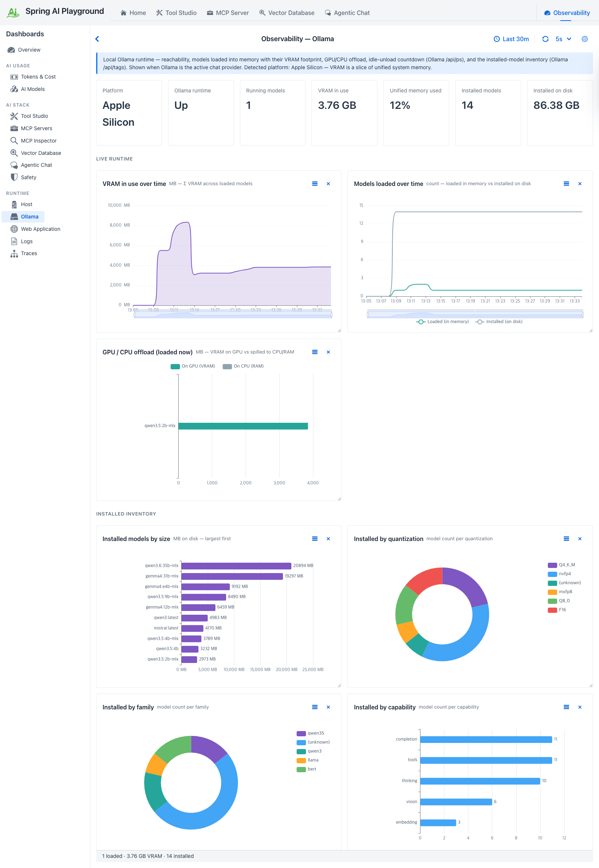
Task: Select Vector Database in the sidebar
Action: [36, 153]
